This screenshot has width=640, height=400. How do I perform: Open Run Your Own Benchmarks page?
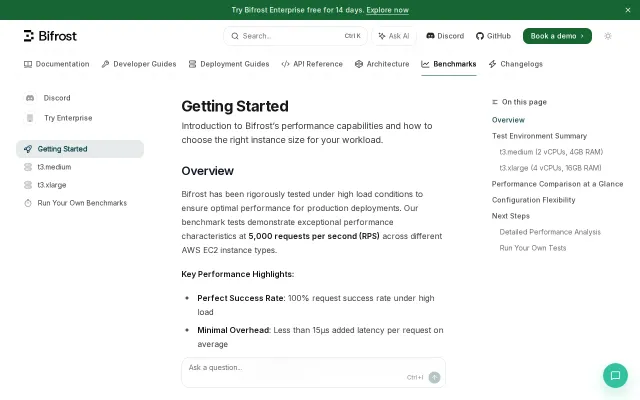point(80,203)
